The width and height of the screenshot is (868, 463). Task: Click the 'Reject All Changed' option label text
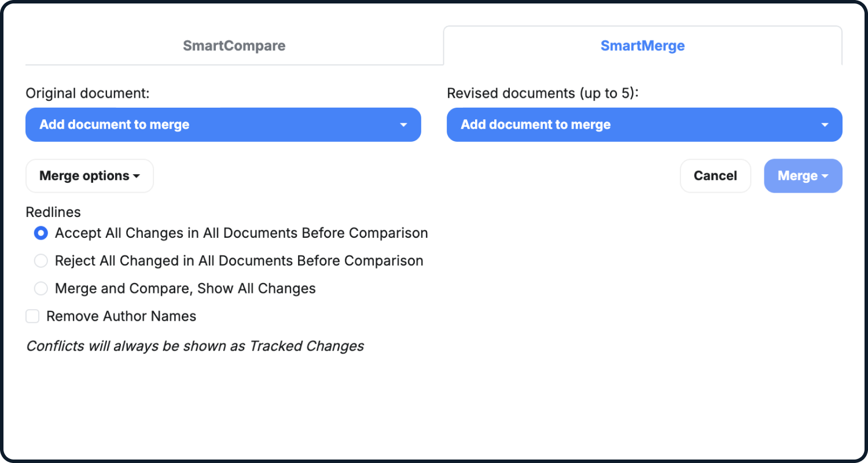point(239,261)
